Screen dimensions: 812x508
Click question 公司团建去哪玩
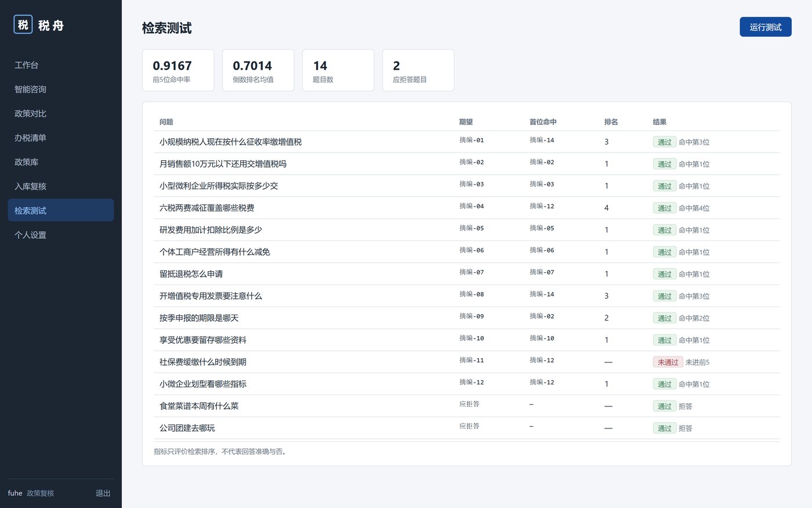(187, 428)
